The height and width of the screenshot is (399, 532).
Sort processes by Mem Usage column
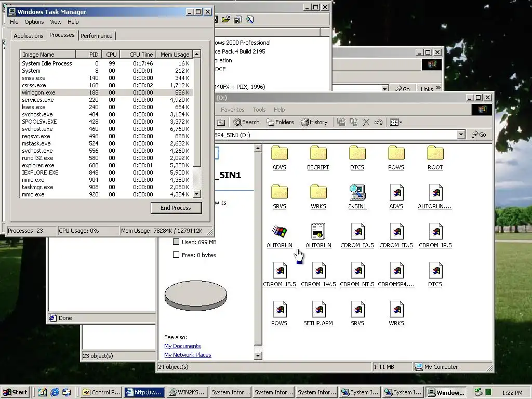[175, 54]
